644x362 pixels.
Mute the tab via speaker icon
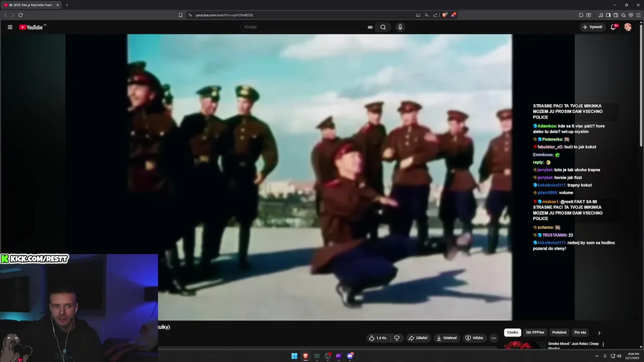[x=11, y=5]
